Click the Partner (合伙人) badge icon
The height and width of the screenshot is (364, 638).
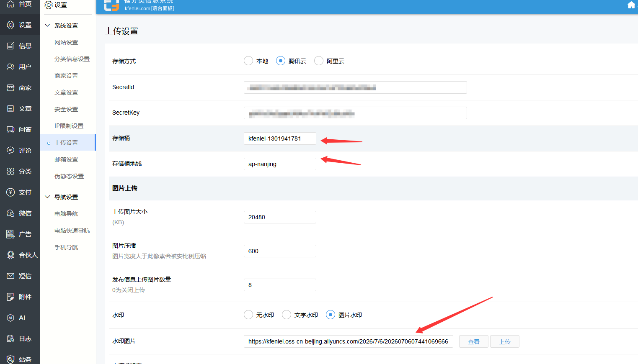[10, 255]
